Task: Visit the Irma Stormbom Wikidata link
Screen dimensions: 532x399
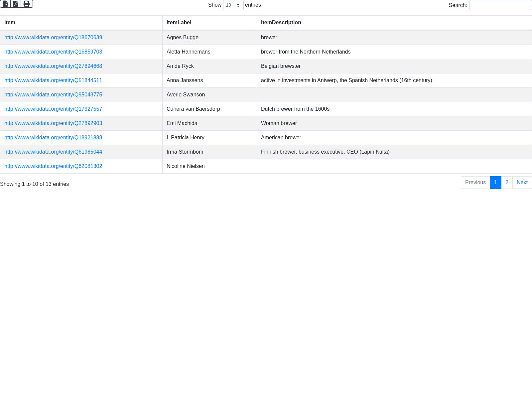Action: (53, 152)
